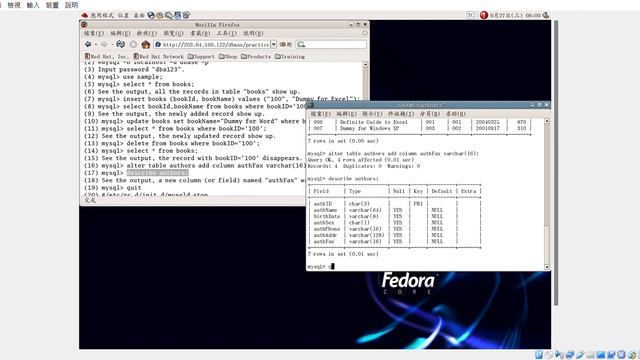Viewport: 640px width, 360px height.
Task: Open the VirtualBox 輸入 Input menu
Action: (33, 5)
